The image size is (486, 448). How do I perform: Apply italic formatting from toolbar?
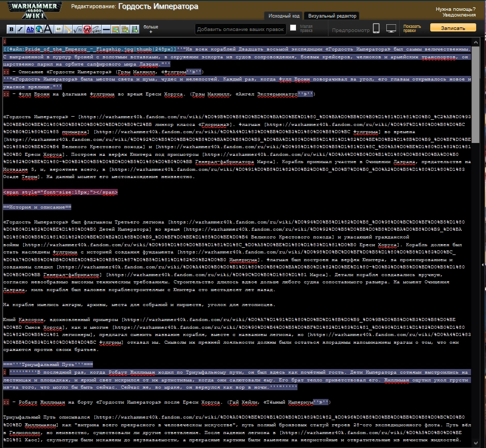(21, 29)
